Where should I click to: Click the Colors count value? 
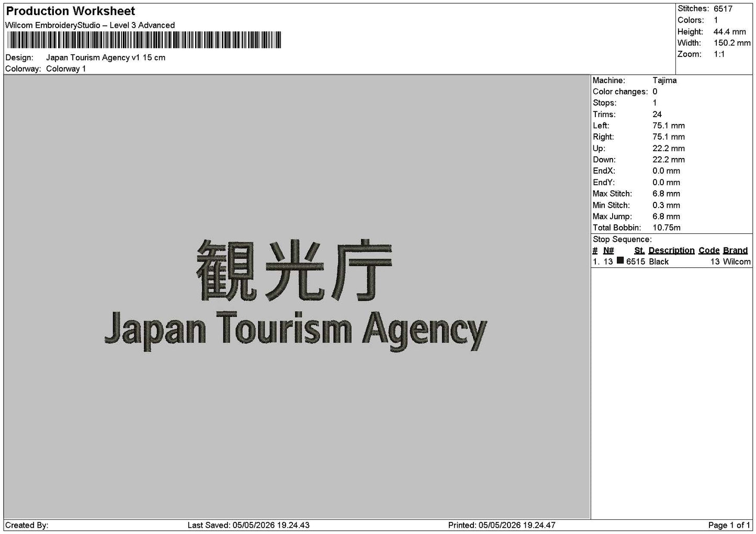pyautogui.click(x=716, y=20)
